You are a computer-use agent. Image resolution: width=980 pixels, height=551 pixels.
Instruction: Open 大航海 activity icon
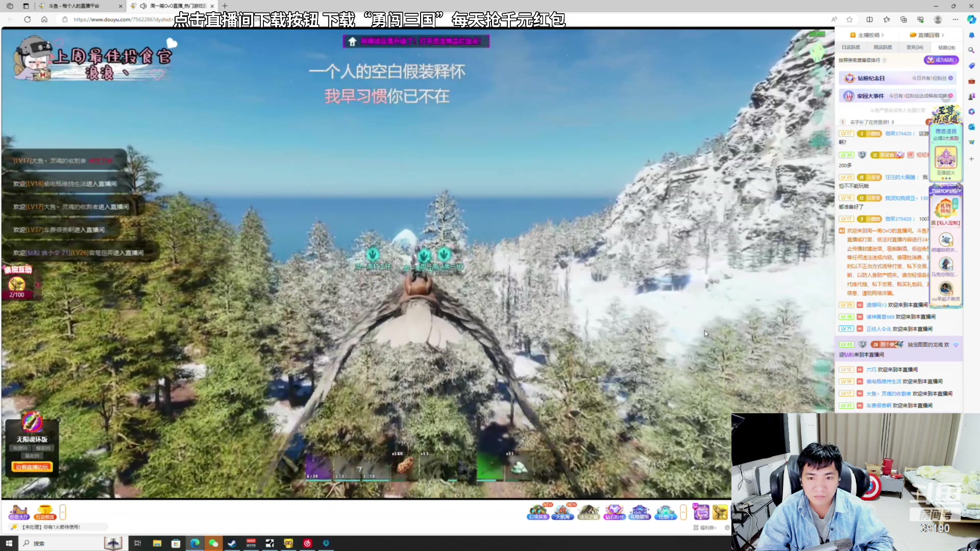click(x=562, y=512)
